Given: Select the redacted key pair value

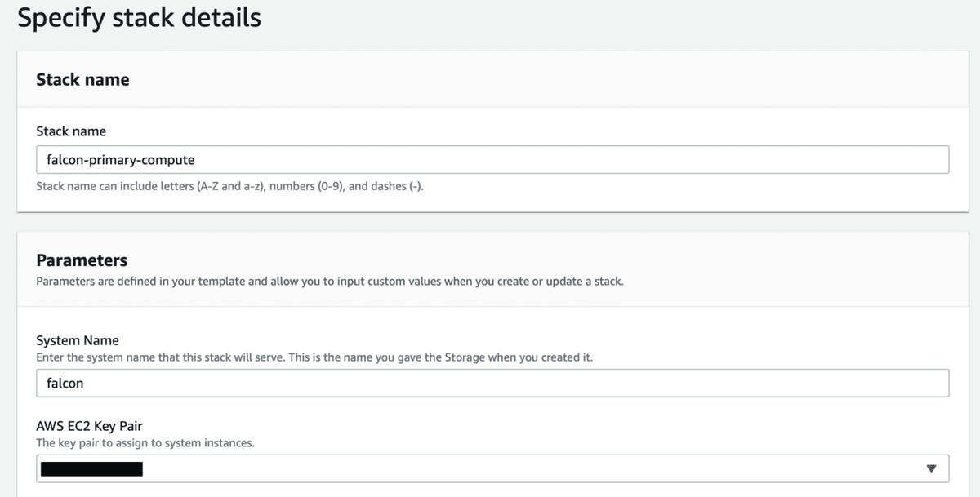Looking at the screenshot, I should (x=91, y=468).
